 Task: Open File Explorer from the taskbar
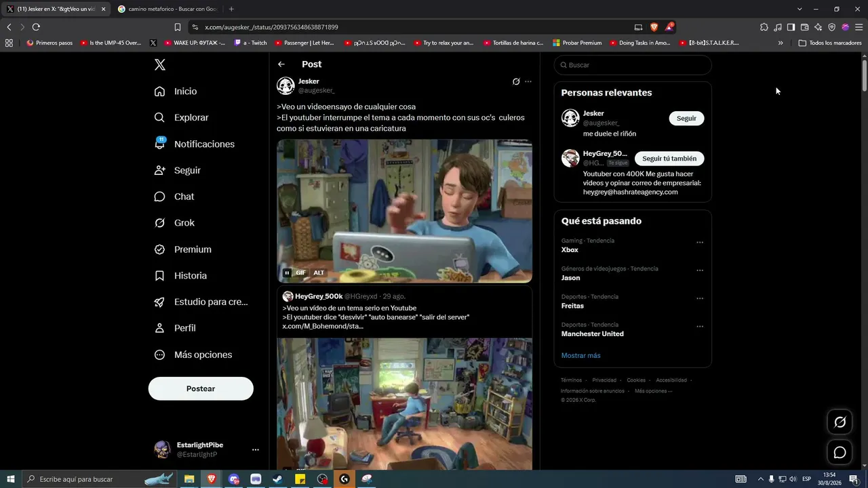pos(189,479)
